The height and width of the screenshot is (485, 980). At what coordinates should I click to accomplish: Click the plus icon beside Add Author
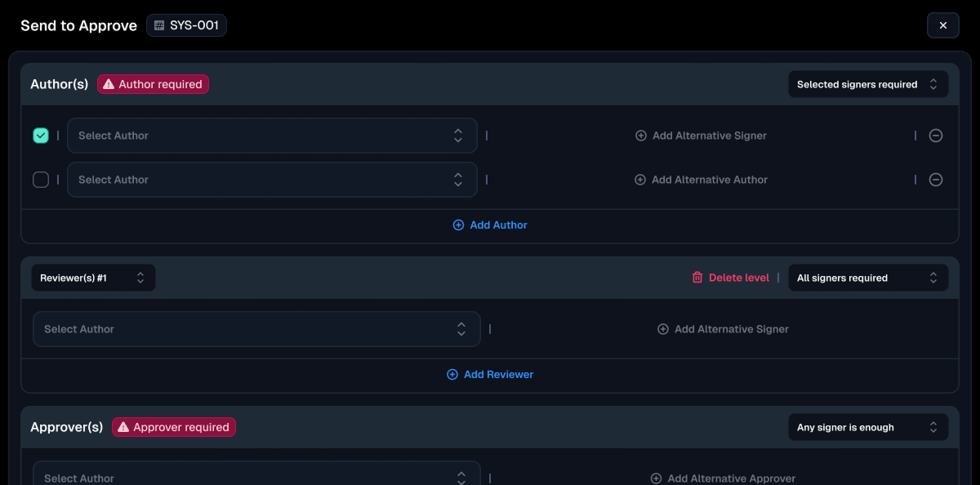click(x=458, y=225)
